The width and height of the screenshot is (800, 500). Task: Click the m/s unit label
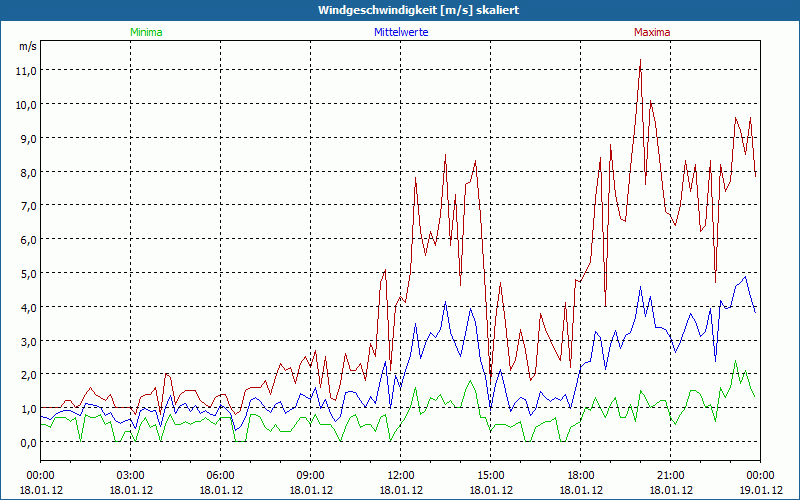coord(28,46)
